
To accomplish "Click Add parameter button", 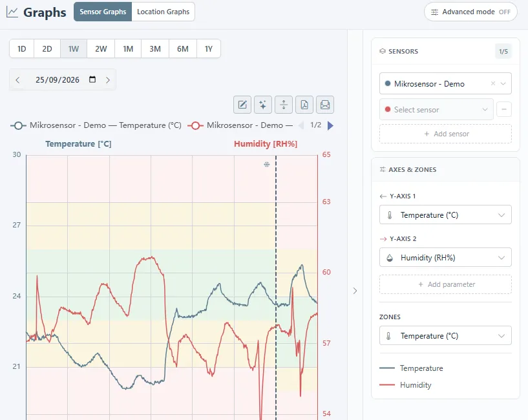I will point(445,284).
